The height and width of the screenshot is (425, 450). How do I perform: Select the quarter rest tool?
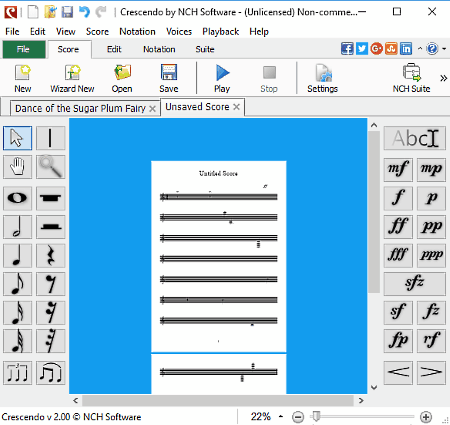[x=50, y=256]
